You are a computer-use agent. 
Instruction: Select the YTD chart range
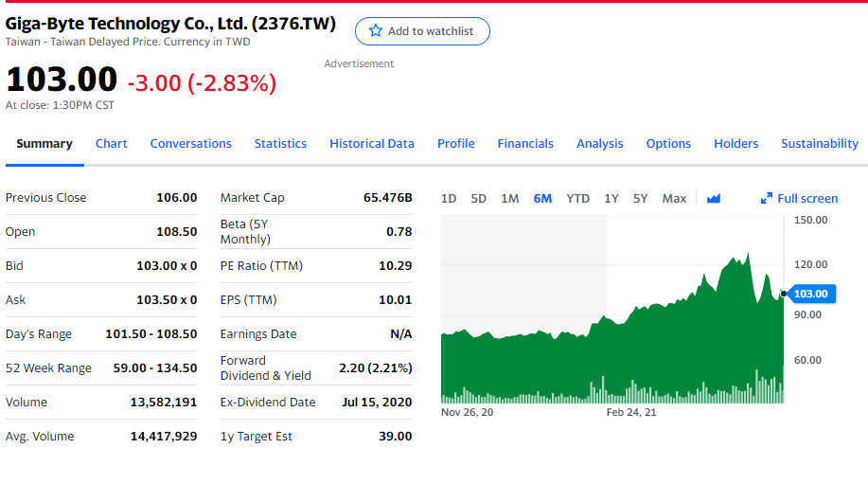578,198
